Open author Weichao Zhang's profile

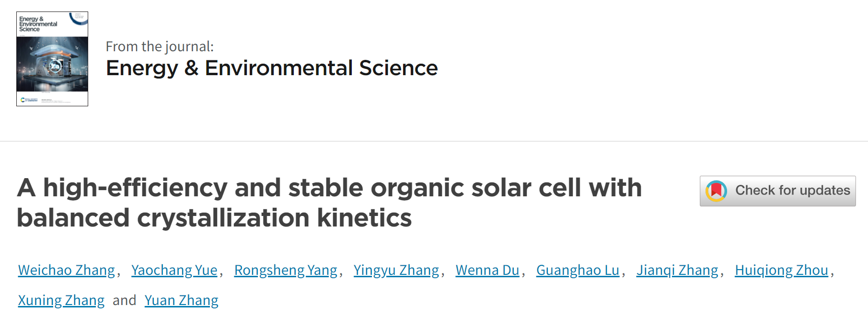(67, 270)
